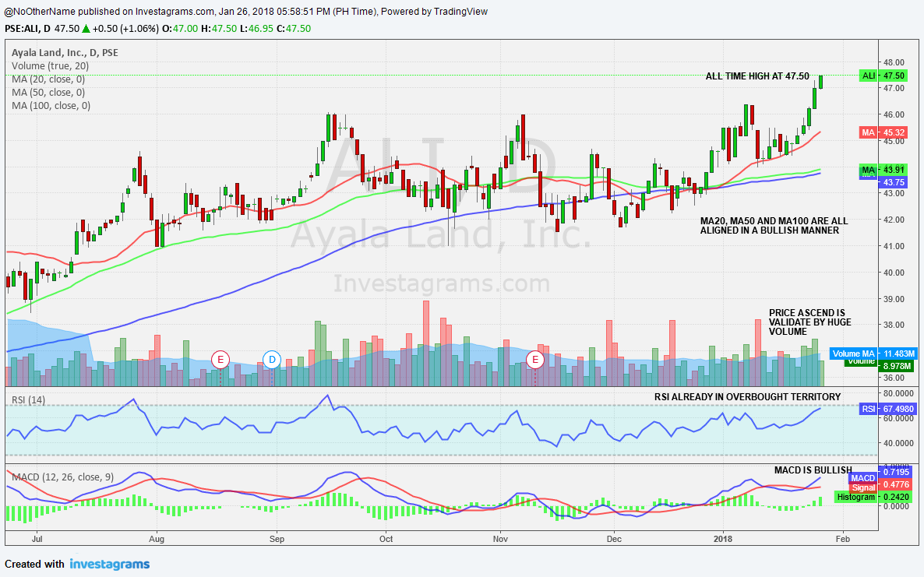Select the RSI ALREADY IN OVERBOUGHT TERRITORY note
Screen dimensions: 924x577
747,397
